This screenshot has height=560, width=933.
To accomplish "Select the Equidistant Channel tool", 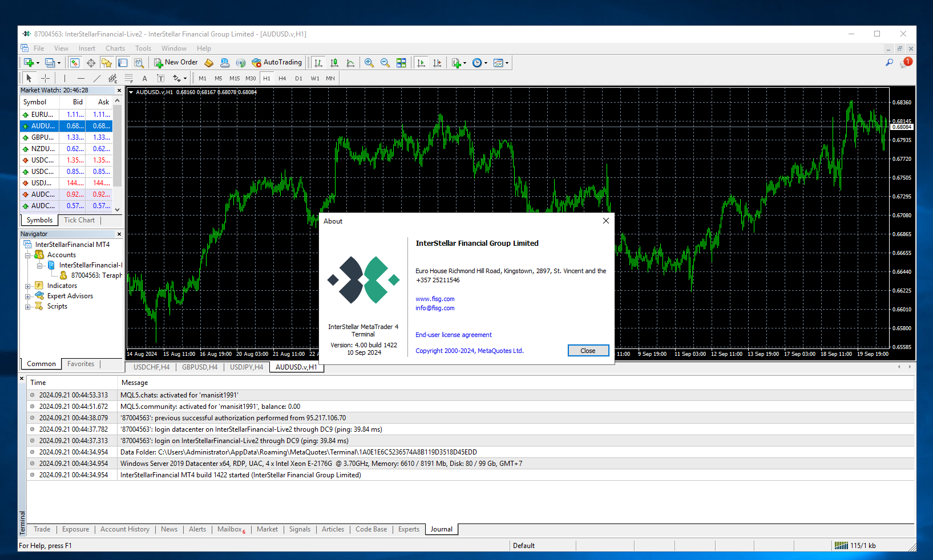I will coord(113,78).
